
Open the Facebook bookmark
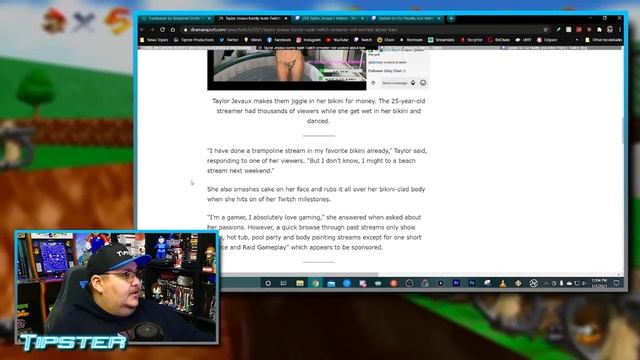279,40
